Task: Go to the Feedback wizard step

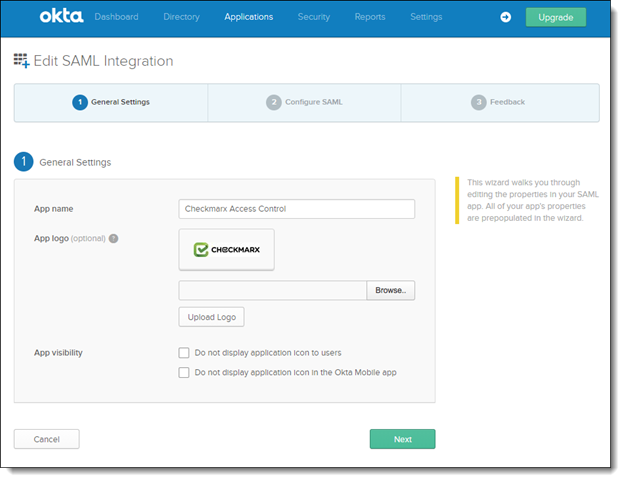Action: click(x=500, y=102)
